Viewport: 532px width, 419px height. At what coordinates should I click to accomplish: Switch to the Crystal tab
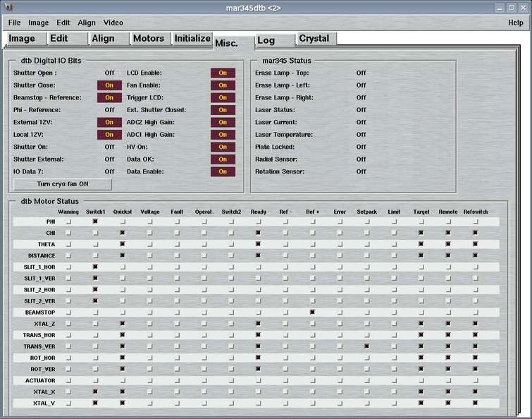coord(314,39)
